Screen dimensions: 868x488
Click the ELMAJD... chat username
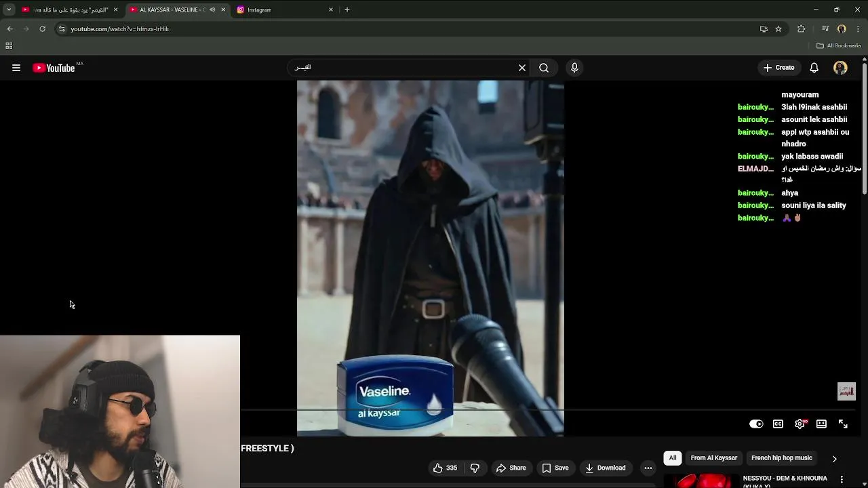(x=755, y=169)
